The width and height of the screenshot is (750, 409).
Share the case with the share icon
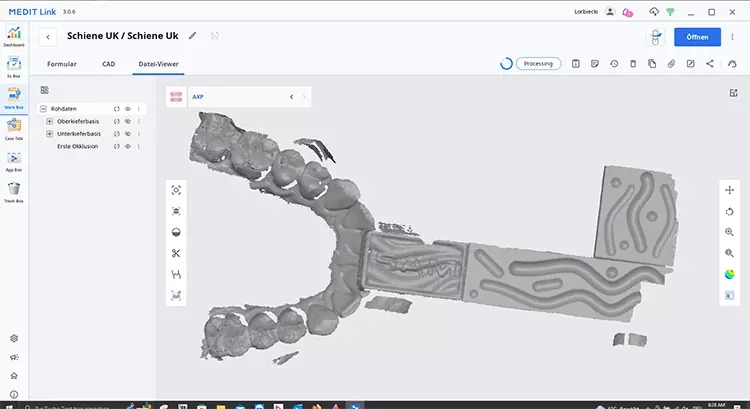[x=710, y=64]
